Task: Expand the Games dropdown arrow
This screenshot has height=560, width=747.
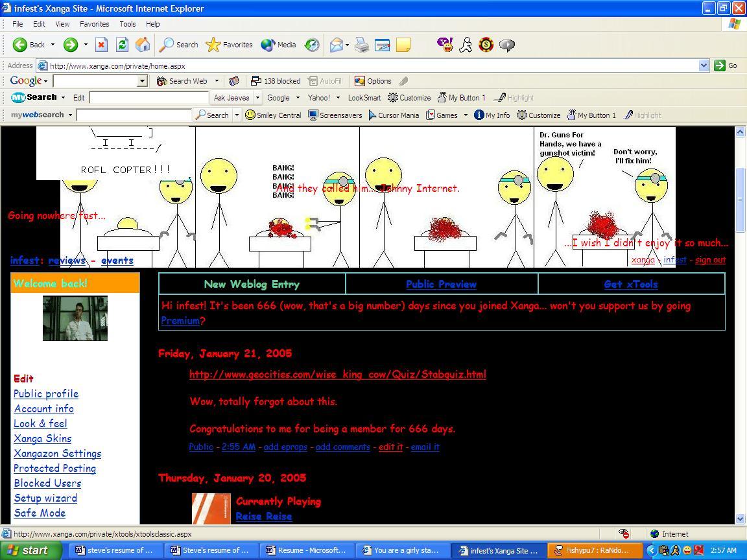Action: [466, 115]
